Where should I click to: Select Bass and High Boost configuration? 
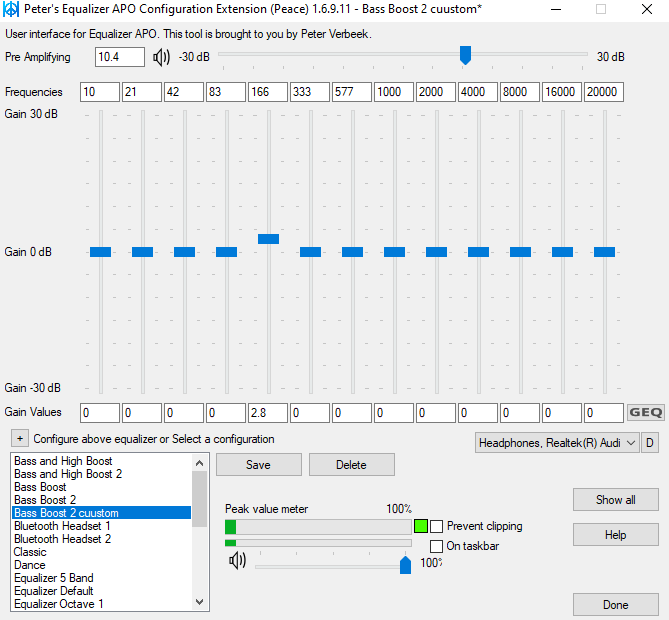click(102, 461)
